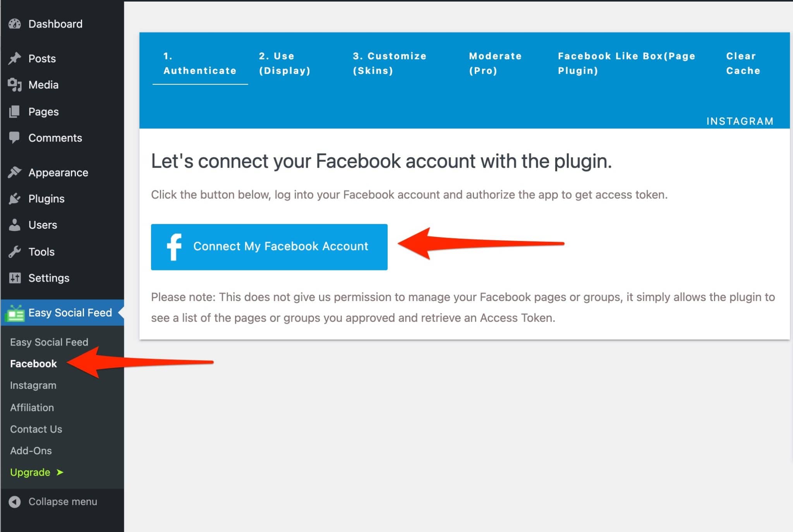Image resolution: width=793 pixels, height=532 pixels.
Task: Select the Dashboard gauge icon
Action: tap(15, 24)
